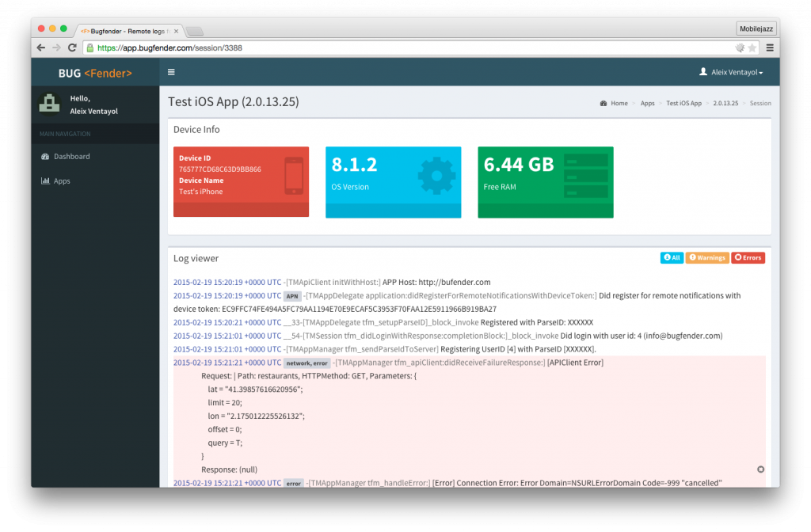811x532 pixels.
Task: Click the user avatar in sidebar
Action: click(49, 104)
